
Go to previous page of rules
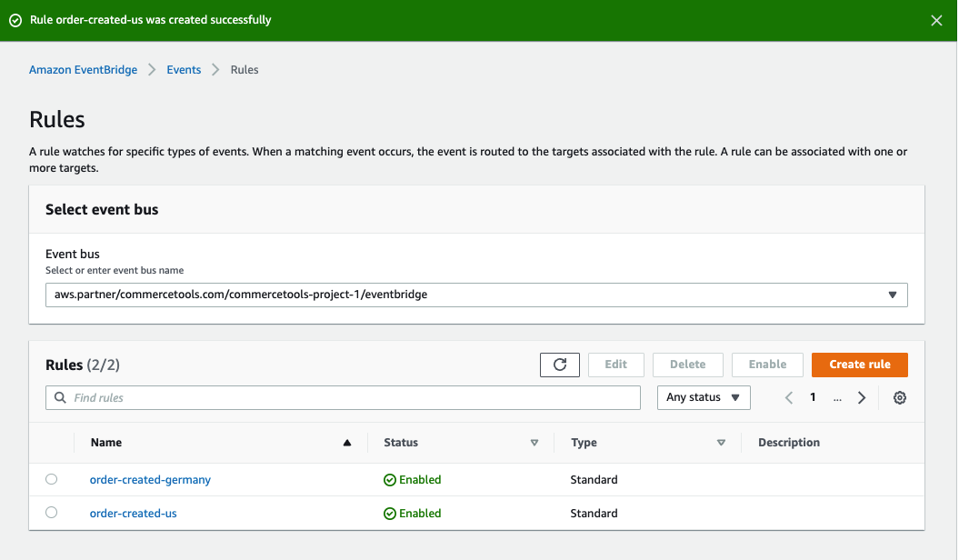coord(789,398)
